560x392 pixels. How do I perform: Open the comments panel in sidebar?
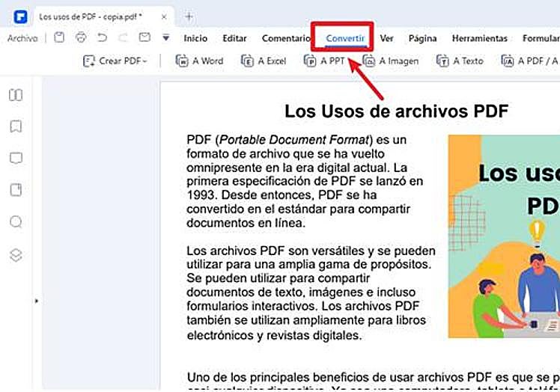pos(15,158)
